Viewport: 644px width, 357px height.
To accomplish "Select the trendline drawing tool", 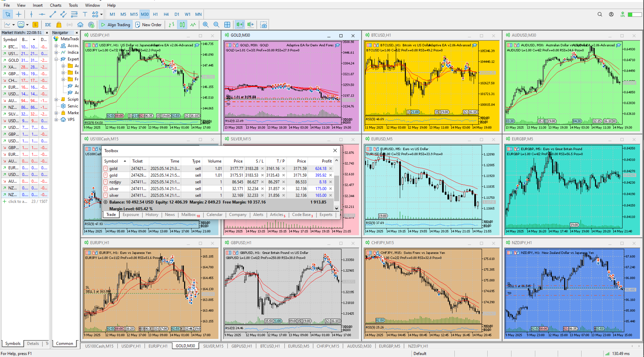I will [53, 14].
